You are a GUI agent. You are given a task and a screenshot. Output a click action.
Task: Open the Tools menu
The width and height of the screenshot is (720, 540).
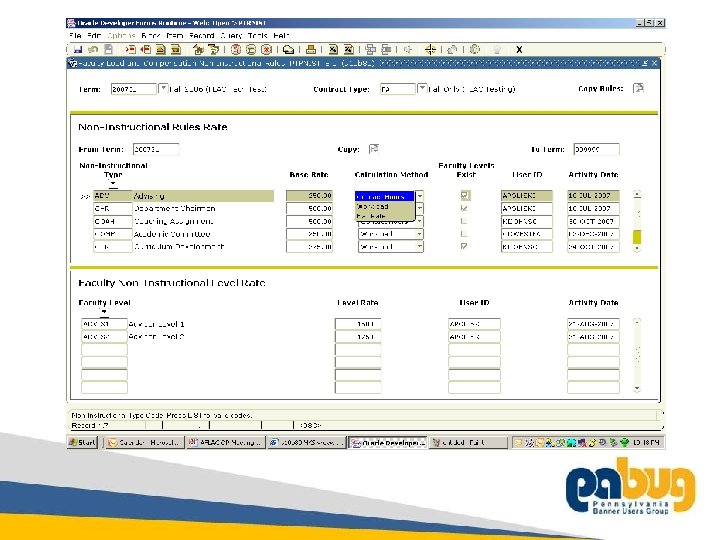point(258,35)
